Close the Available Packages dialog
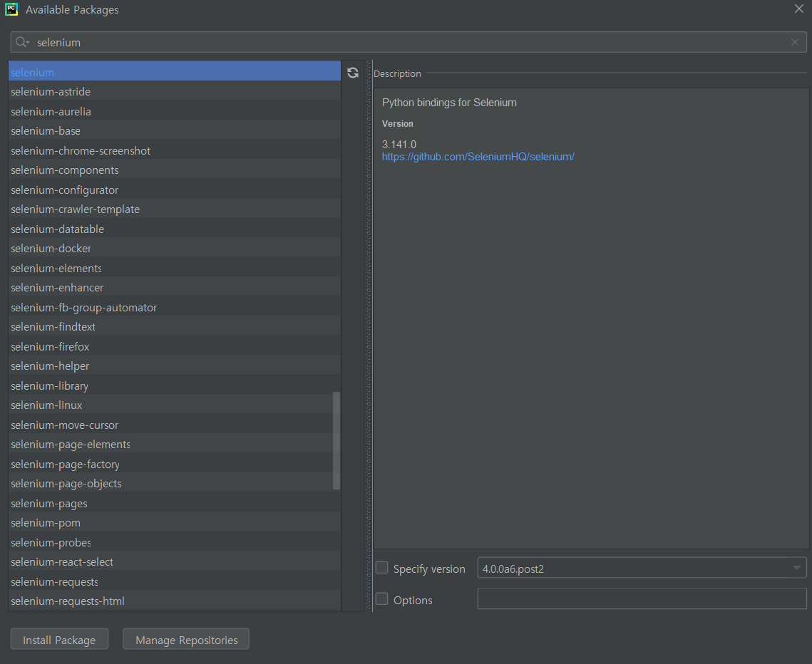812x664 pixels. (x=798, y=9)
